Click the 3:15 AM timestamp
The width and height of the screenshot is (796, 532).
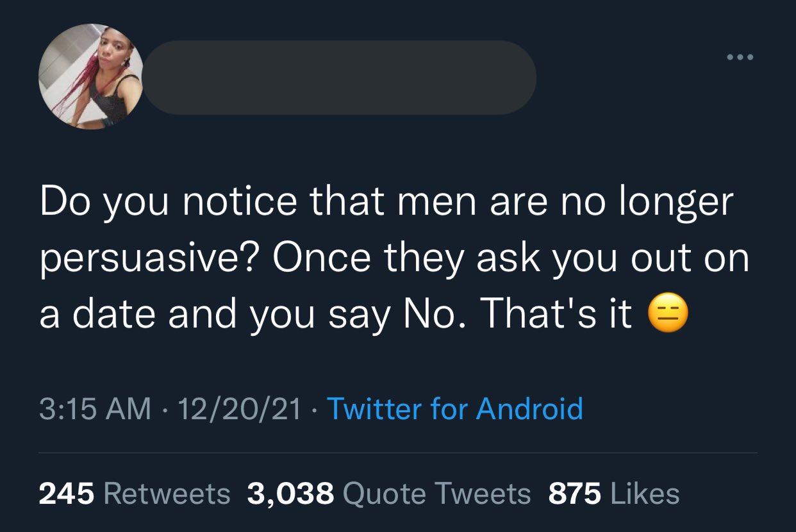95,408
